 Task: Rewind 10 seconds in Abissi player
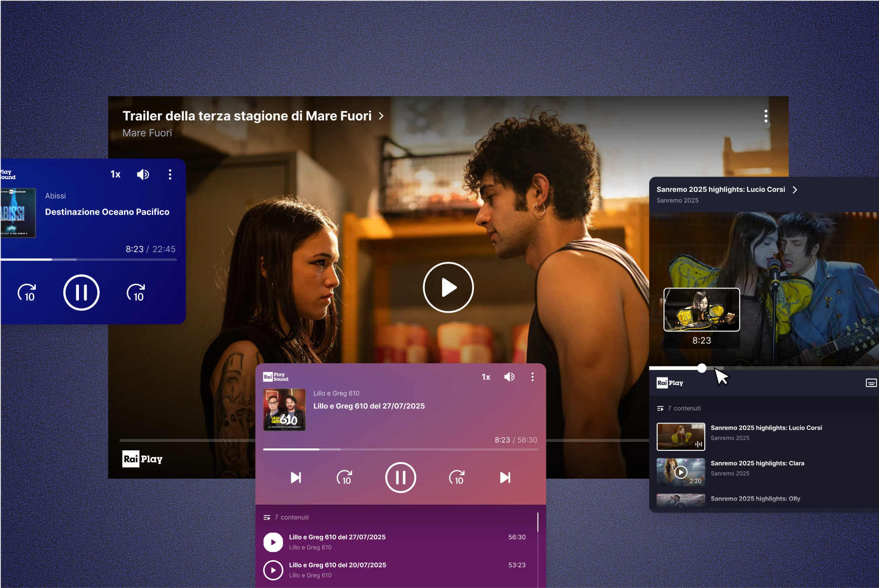coord(27,292)
